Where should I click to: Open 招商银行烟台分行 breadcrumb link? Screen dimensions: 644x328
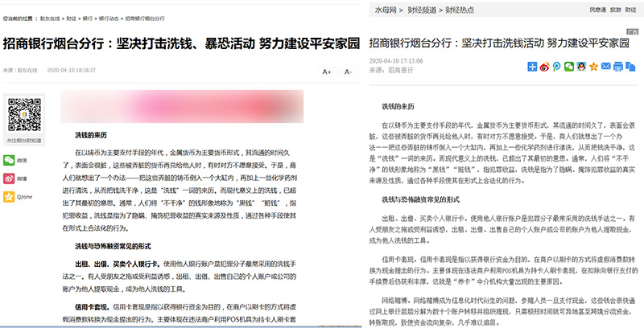[145, 18]
